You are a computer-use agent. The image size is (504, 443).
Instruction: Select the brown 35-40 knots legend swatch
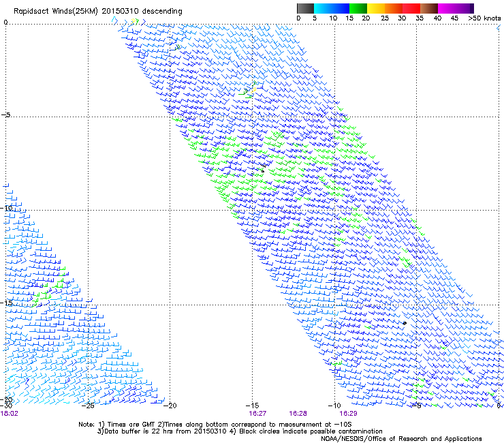[429, 8]
